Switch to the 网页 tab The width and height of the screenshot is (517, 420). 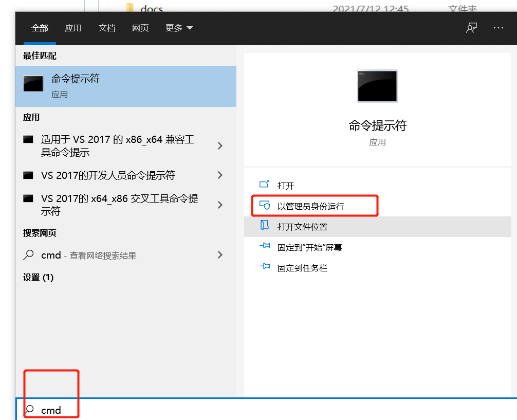[x=140, y=28]
